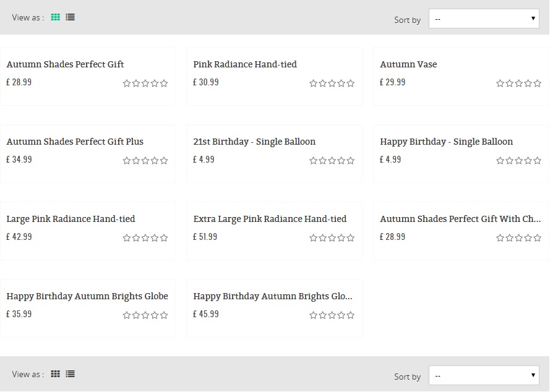
Task: Open Happy Birthday Autumn Brights Globe
Action: (x=87, y=296)
